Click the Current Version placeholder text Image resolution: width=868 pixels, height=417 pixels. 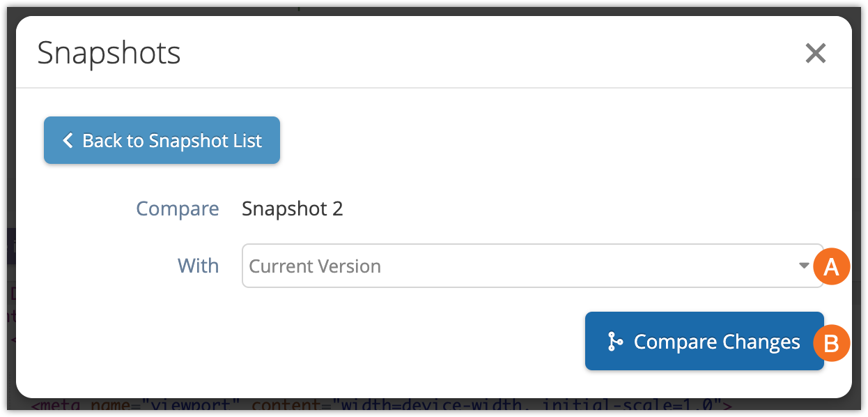(x=315, y=266)
